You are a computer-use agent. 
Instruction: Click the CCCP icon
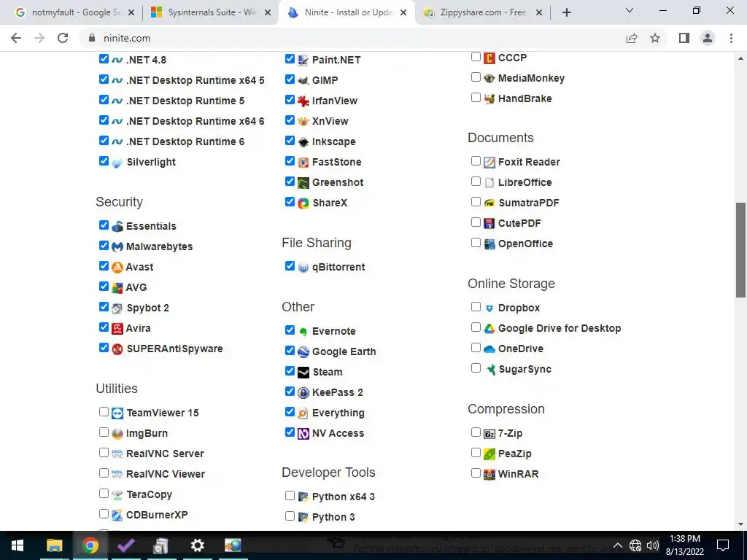tap(489, 58)
